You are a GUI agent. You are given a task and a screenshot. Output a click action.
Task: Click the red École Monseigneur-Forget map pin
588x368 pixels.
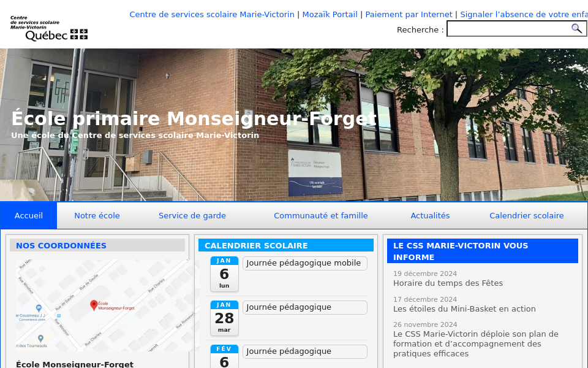coord(94,305)
